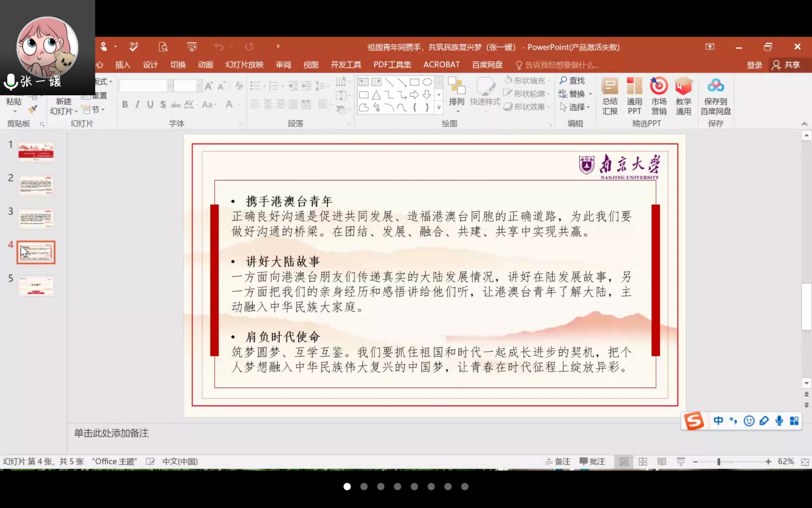This screenshot has width=812, height=508.
Task: Click the zoom slider handle in status bar
Action: (718, 461)
